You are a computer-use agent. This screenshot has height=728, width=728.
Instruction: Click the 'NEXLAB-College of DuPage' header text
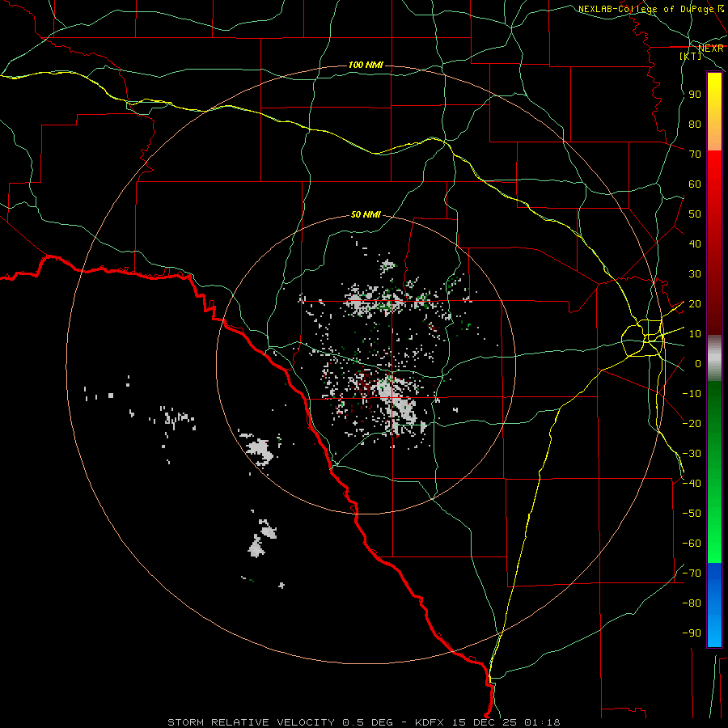click(x=647, y=9)
